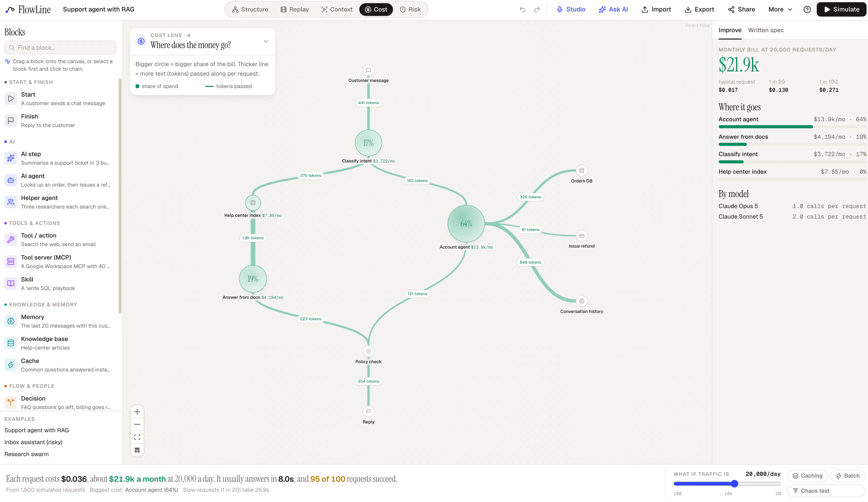Toggle the Caching option
868x502 pixels.
point(807,476)
